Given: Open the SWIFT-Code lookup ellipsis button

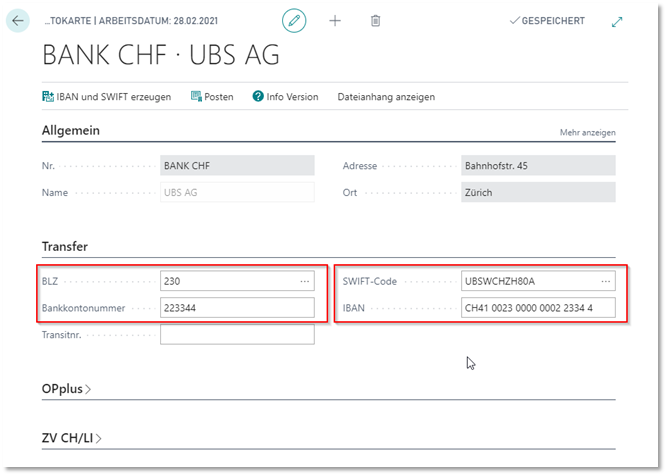Looking at the screenshot, I should (606, 281).
